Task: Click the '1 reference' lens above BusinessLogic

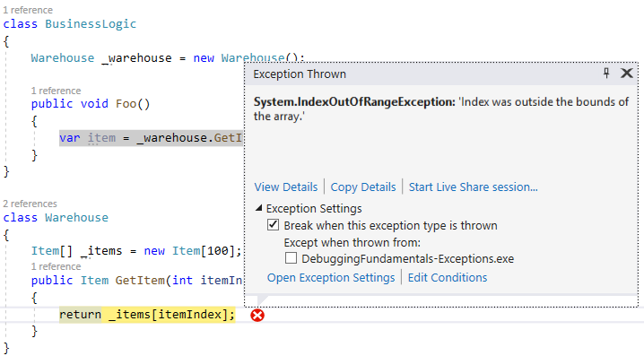Action: tap(28, 10)
